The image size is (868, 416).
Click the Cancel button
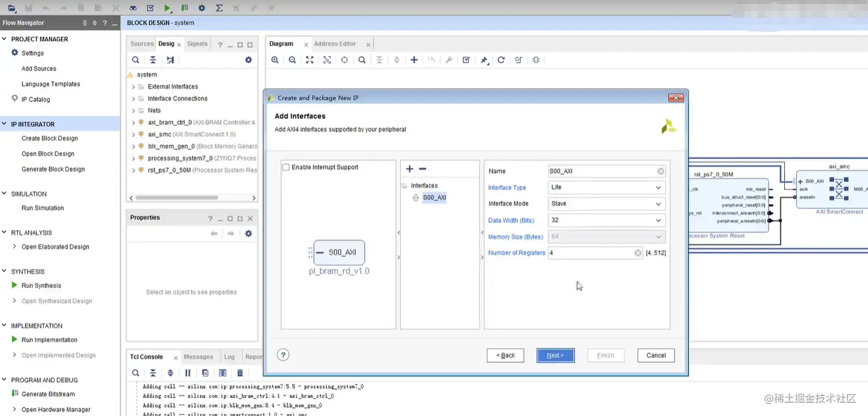[656, 355]
